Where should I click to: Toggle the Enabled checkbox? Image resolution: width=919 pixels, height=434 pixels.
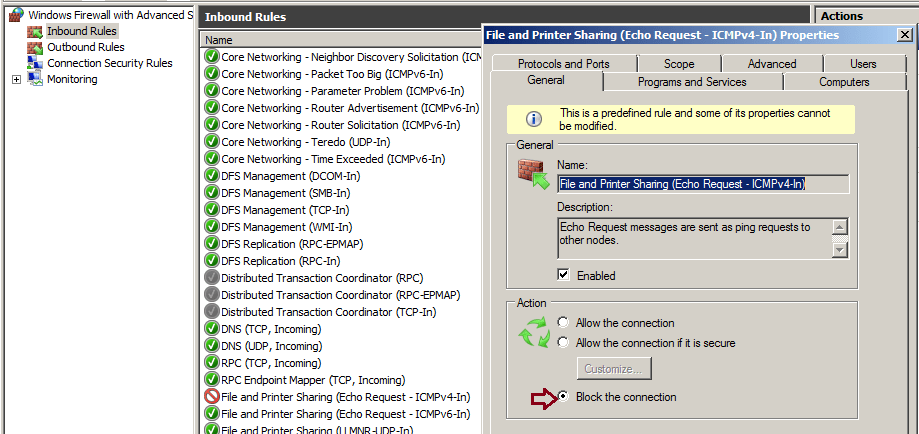[564, 274]
